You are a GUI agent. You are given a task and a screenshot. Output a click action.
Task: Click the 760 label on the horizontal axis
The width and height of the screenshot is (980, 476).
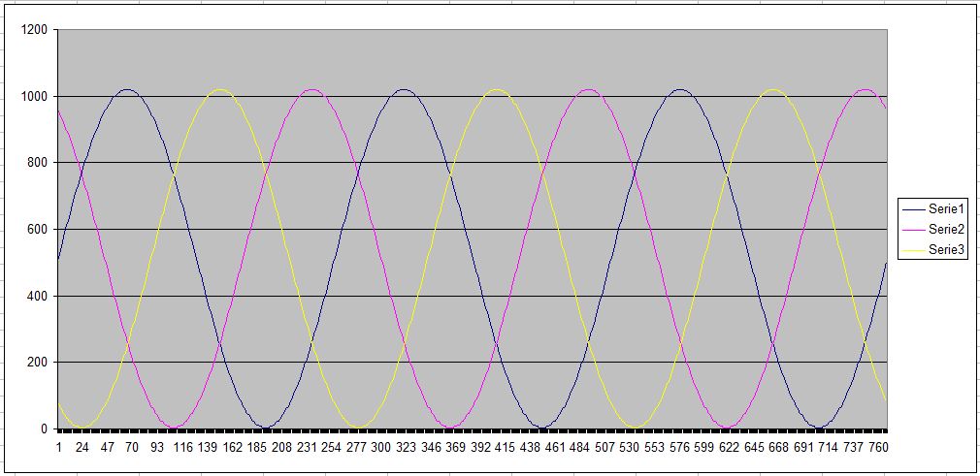tap(876, 448)
